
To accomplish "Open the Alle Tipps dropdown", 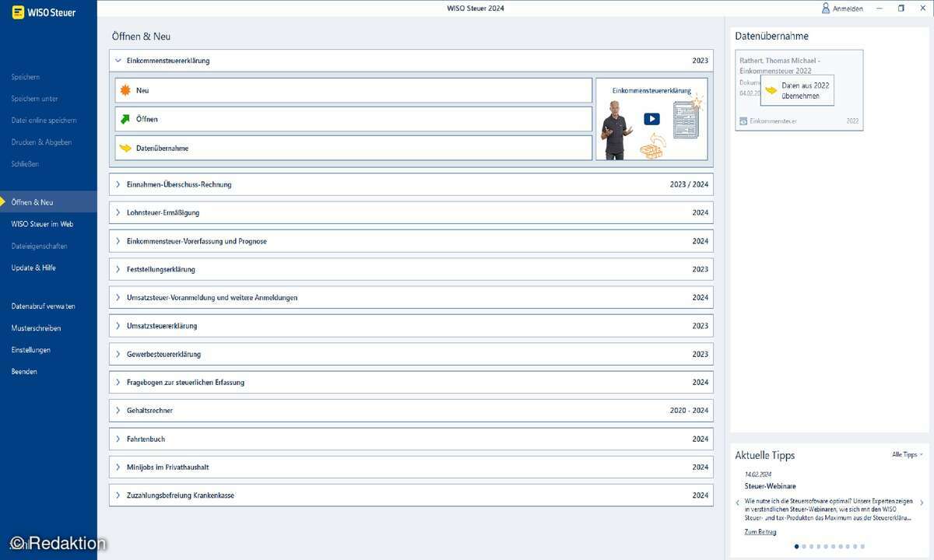I will tap(908, 454).
